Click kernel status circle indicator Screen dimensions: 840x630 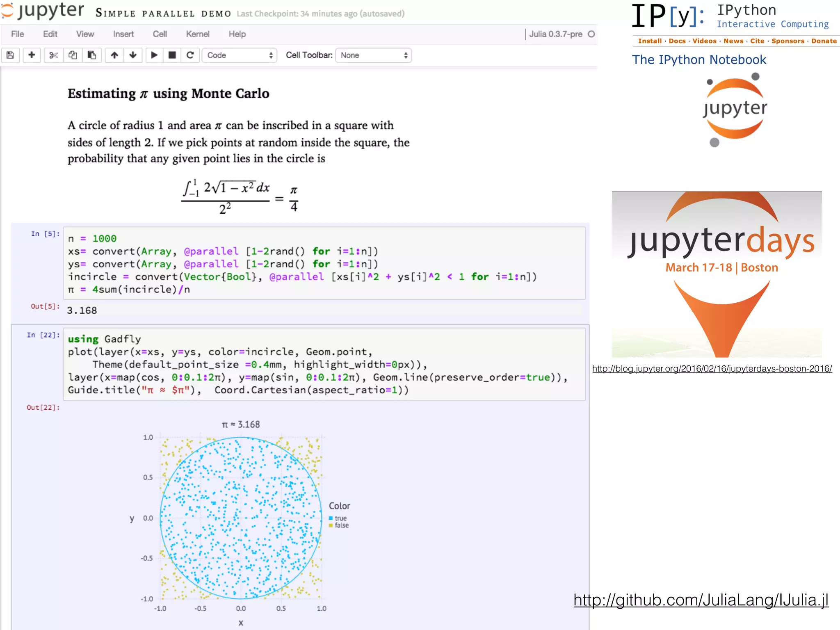coord(591,34)
